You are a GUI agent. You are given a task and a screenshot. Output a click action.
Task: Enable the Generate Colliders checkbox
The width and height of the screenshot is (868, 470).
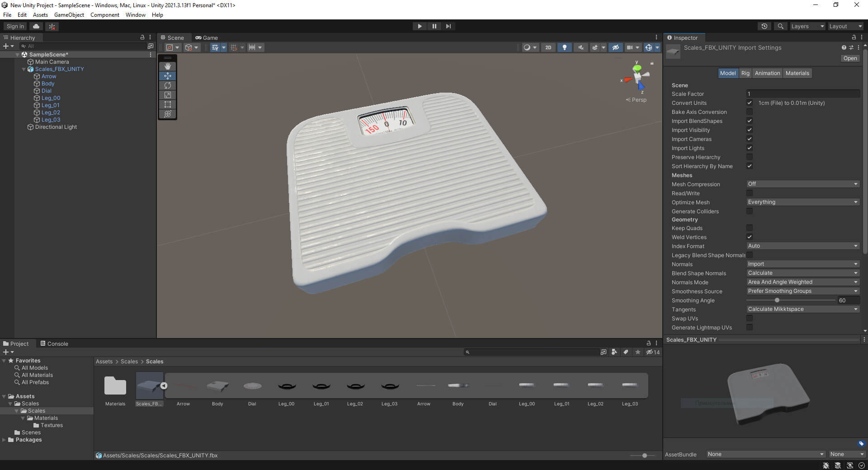749,211
